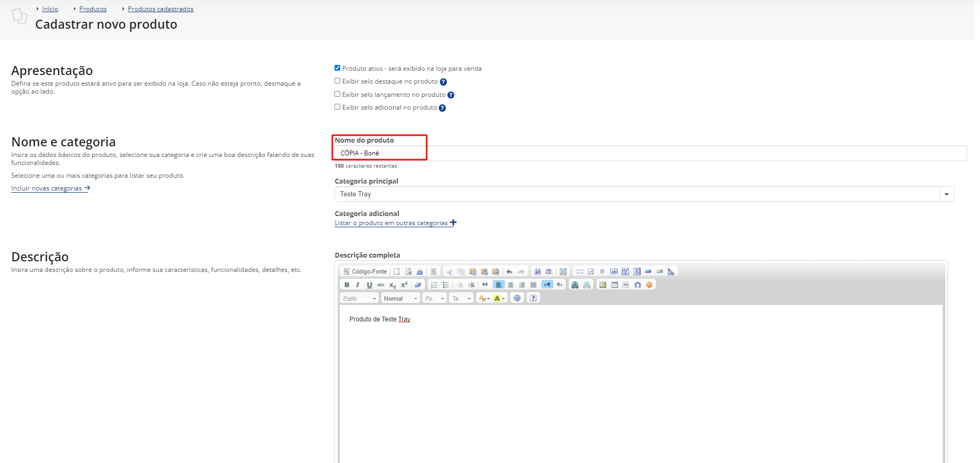Insert a radio button form element
980x463 pixels.
[602, 271]
